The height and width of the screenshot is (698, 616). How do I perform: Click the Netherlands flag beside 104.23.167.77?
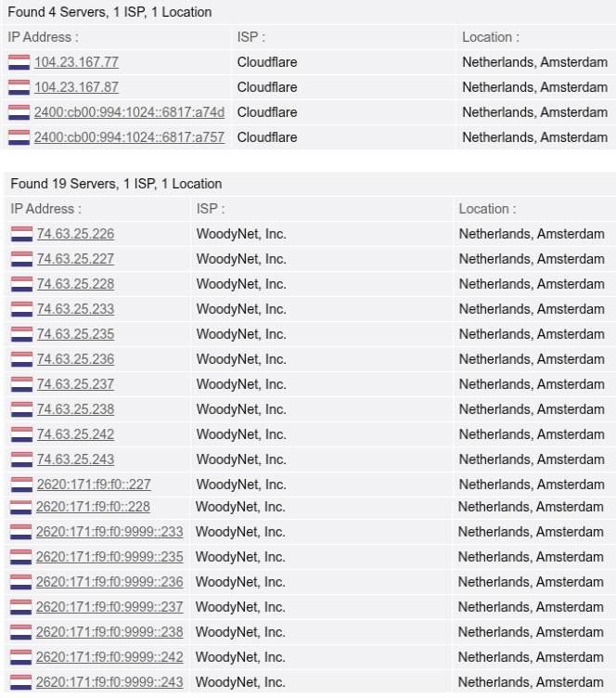pos(19,62)
